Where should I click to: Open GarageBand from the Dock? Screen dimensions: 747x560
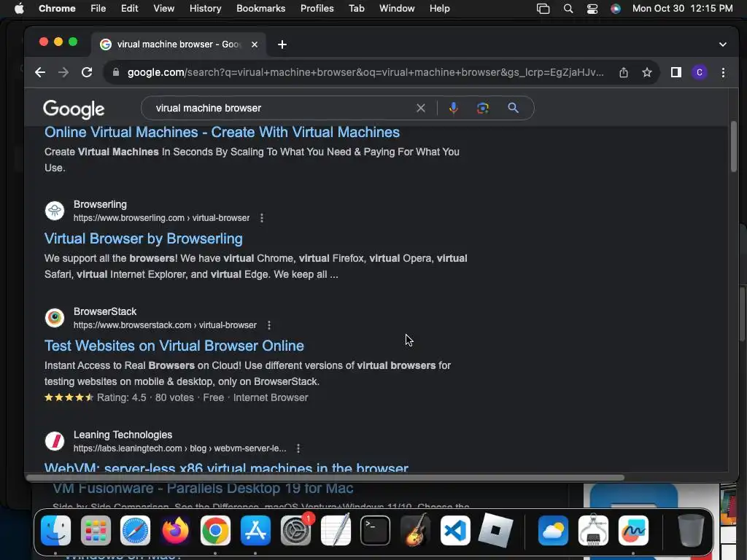pos(415,531)
